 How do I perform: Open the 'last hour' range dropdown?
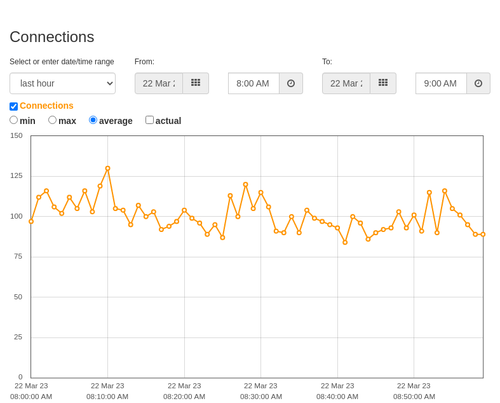[x=63, y=83]
